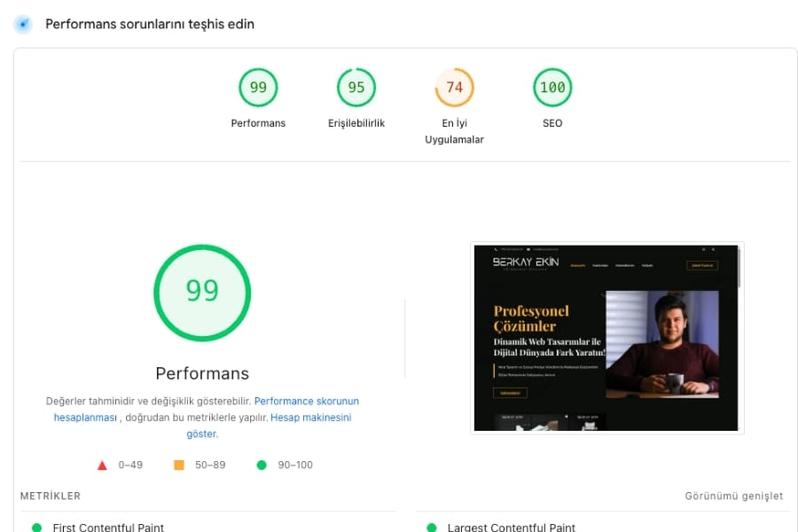Click the green circle 90–100 legend icon
Viewport: 798px width, 532px height.
click(261, 465)
